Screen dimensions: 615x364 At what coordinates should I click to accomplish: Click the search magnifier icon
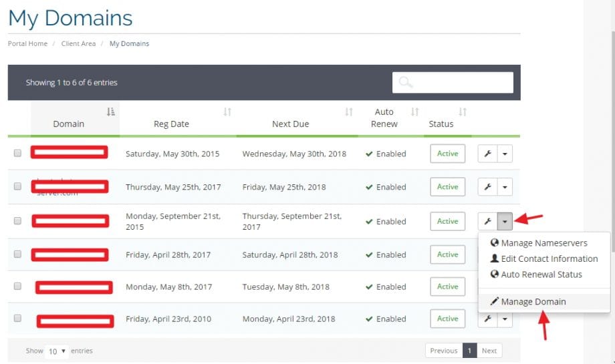click(x=405, y=83)
